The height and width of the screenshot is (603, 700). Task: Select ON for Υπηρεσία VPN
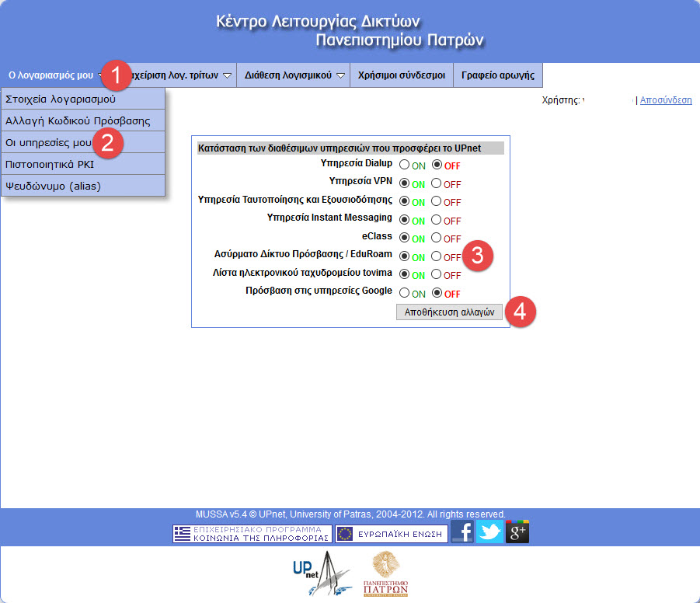405,183
